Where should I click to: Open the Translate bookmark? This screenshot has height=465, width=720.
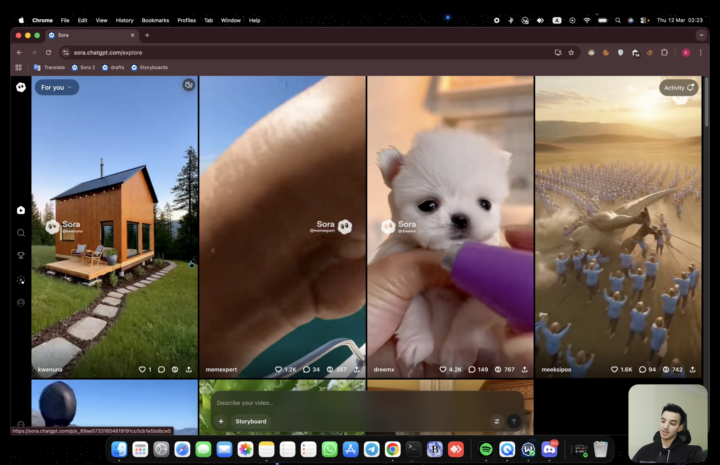(50, 67)
